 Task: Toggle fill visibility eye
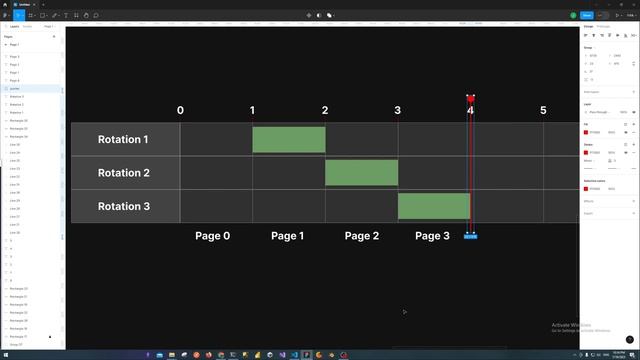(626, 132)
